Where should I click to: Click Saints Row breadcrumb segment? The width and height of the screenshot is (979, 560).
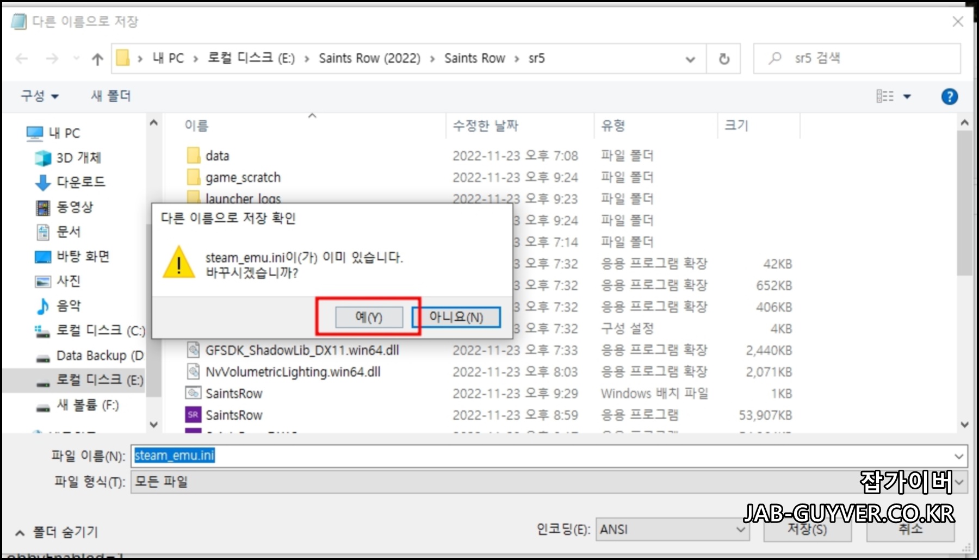point(475,58)
